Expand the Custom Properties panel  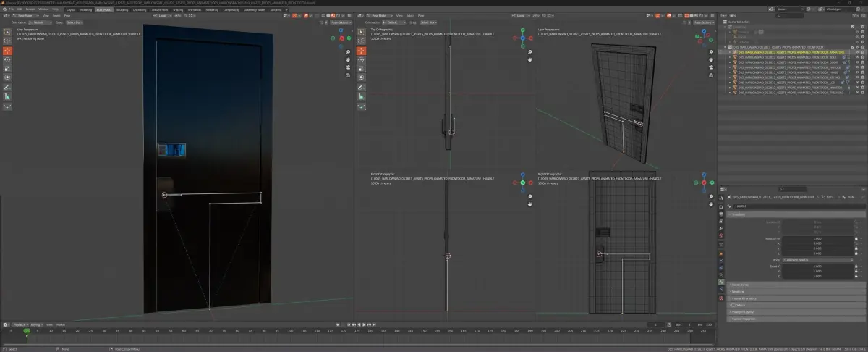click(x=795, y=319)
